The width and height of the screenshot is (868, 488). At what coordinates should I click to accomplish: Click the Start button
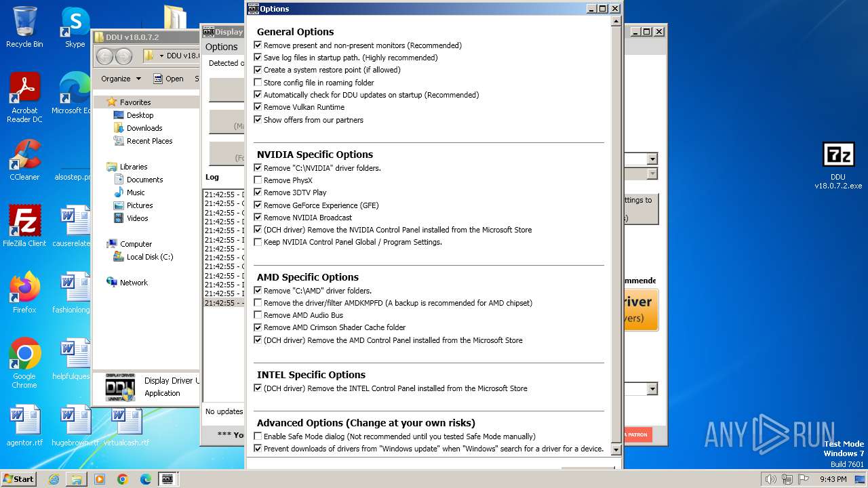[x=18, y=479]
